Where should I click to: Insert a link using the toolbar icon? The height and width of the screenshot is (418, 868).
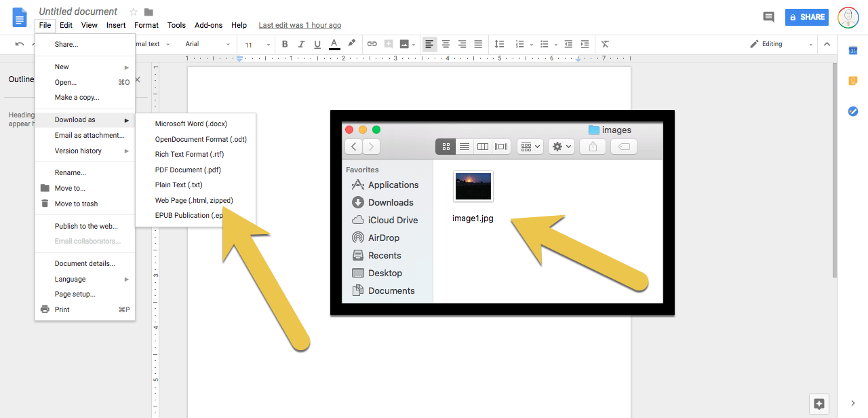coord(372,44)
